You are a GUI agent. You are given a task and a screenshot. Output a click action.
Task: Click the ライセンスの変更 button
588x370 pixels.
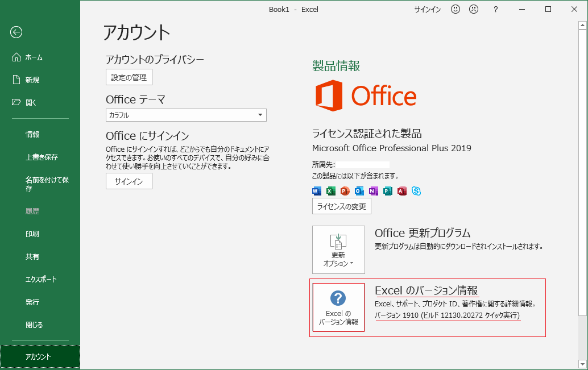coord(342,206)
